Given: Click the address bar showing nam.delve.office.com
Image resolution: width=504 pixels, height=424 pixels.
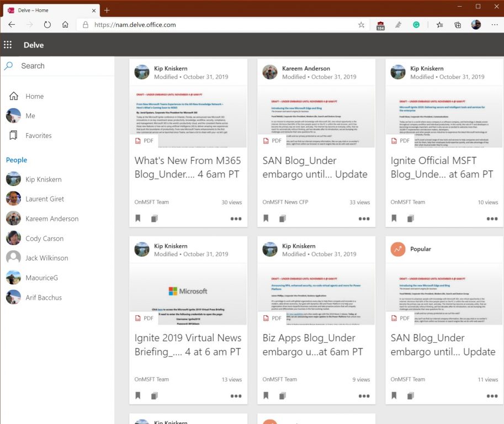Looking at the screenshot, I should 222,25.
